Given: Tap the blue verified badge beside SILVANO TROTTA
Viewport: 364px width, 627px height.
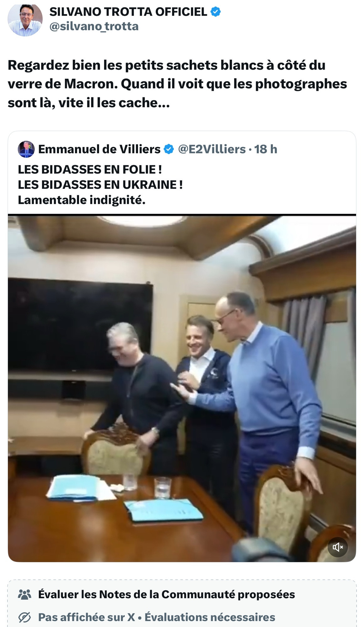Looking at the screenshot, I should click(215, 12).
